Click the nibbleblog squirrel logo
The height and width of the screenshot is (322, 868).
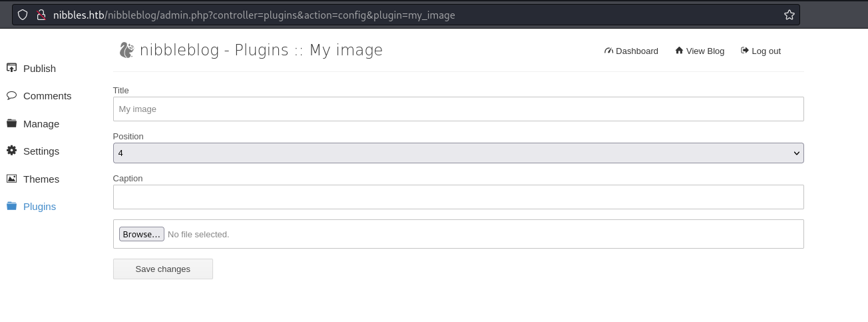pos(126,50)
